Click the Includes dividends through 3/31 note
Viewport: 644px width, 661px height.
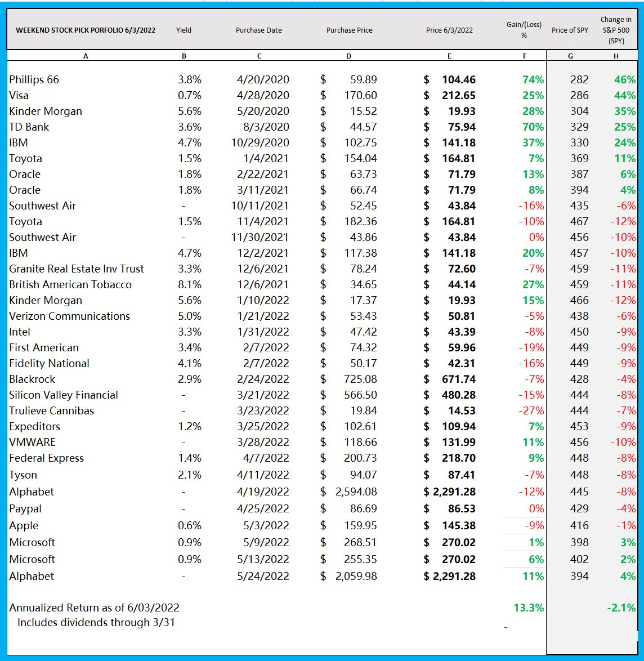96,623
